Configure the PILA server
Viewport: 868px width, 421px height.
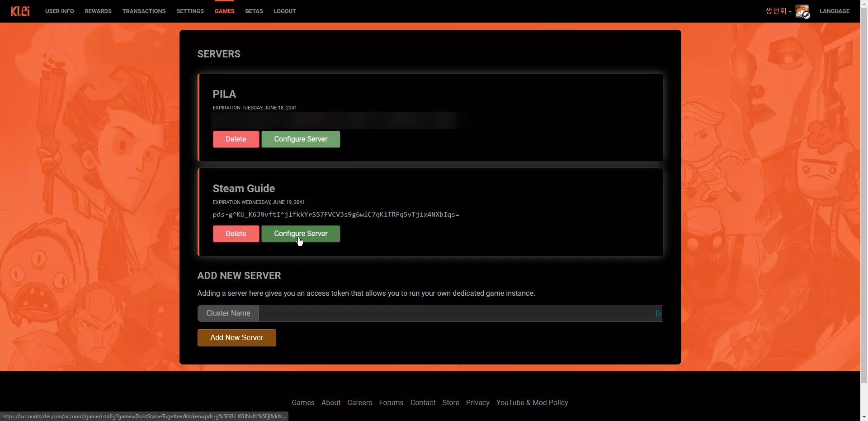coord(301,139)
